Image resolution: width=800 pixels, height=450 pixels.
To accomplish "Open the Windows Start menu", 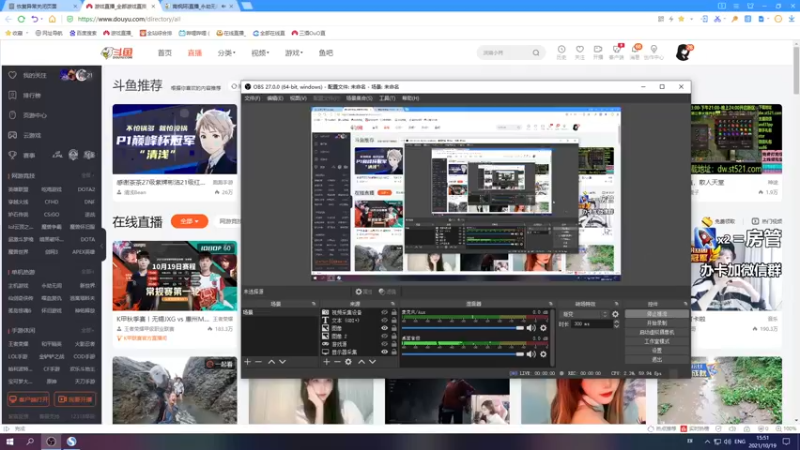I will tap(10, 441).
